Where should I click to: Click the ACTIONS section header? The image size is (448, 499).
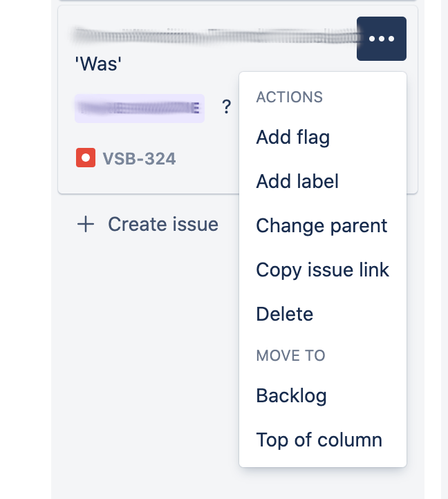289,97
